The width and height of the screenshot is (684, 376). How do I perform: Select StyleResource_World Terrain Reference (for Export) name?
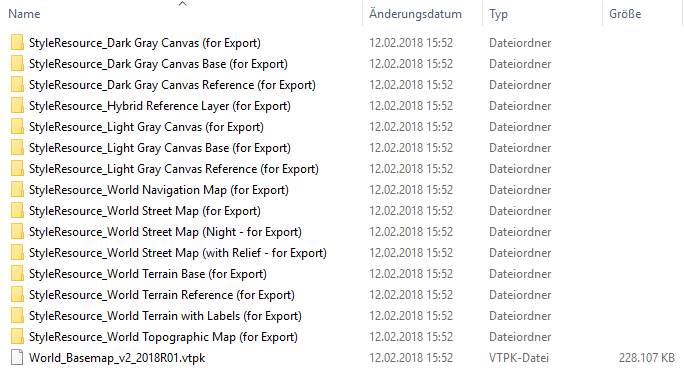point(162,295)
